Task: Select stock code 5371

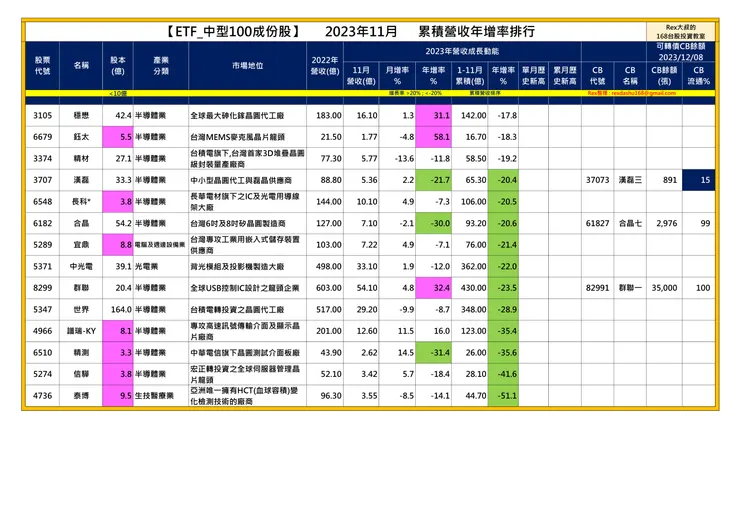Action: point(42,266)
